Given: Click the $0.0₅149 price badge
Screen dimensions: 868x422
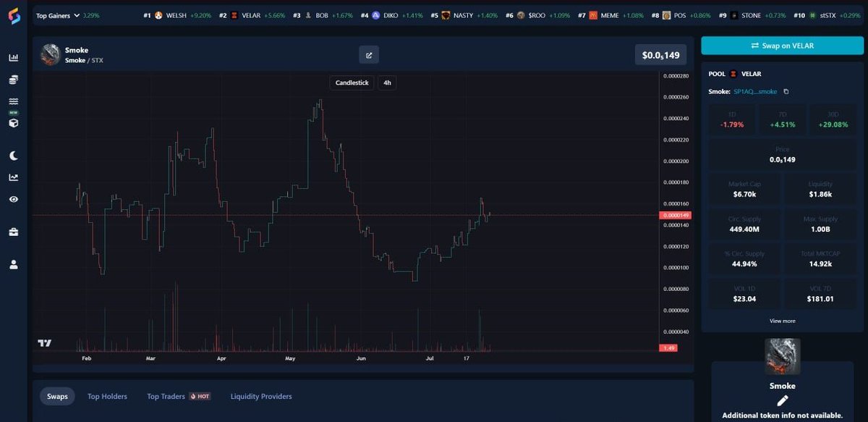Looking at the screenshot, I should (x=660, y=55).
